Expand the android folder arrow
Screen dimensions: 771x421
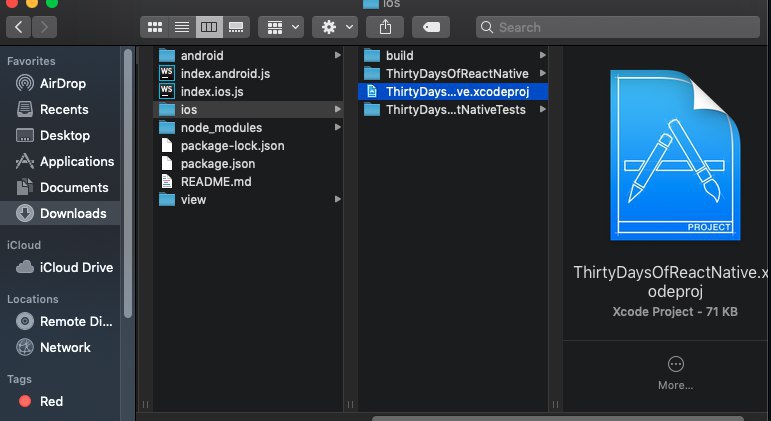[338, 55]
